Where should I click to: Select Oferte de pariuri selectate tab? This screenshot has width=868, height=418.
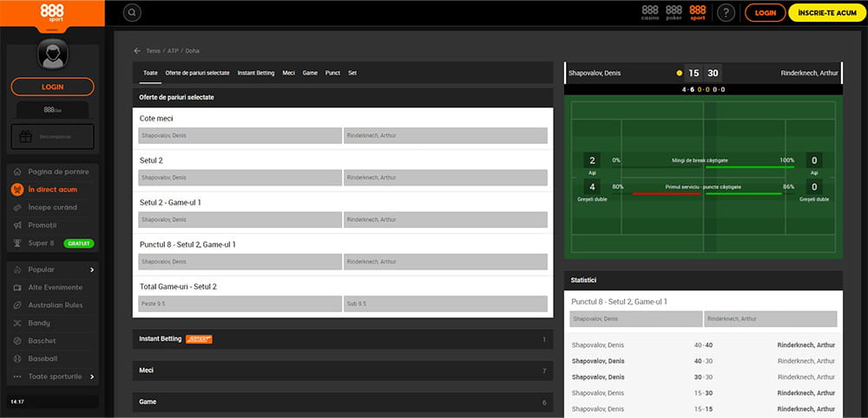click(197, 73)
